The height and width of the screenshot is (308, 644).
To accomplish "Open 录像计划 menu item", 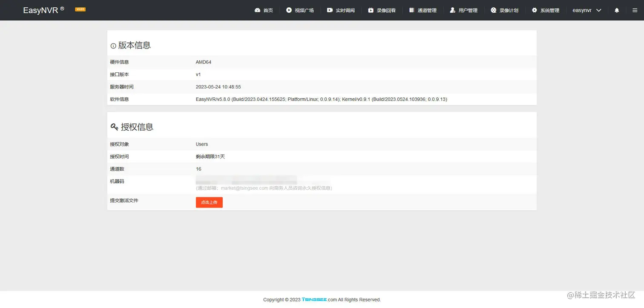I will (x=505, y=10).
